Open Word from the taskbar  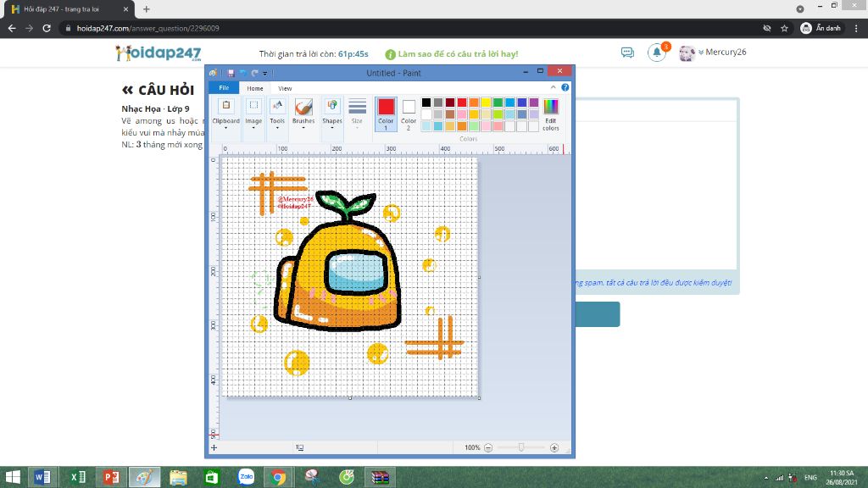tap(42, 477)
